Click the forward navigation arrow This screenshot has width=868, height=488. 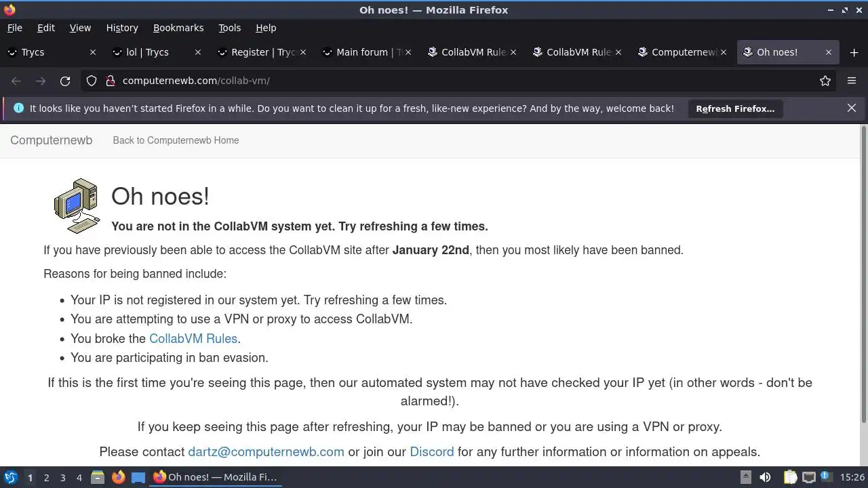tap(41, 81)
